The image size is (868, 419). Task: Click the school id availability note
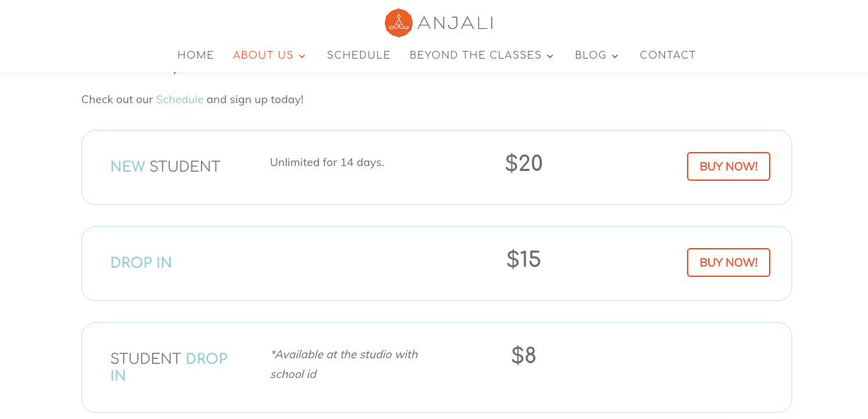tap(345, 364)
